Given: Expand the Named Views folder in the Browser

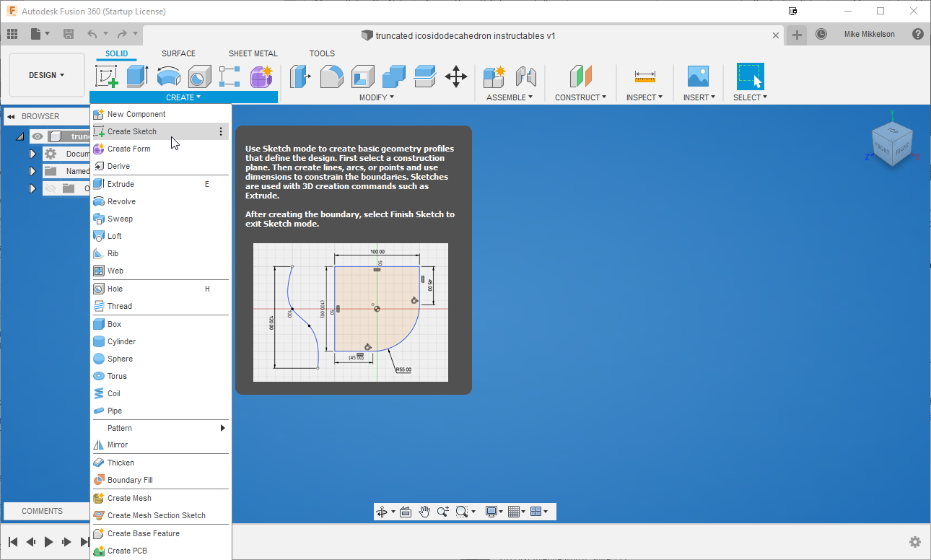Looking at the screenshot, I should (31, 171).
